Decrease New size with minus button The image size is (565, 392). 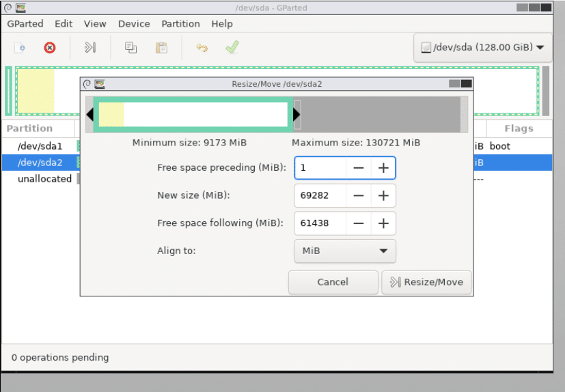[359, 195]
